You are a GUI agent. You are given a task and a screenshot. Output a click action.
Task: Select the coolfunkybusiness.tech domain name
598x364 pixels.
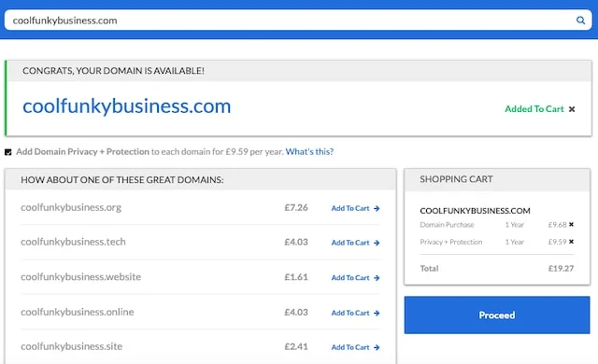(73, 242)
